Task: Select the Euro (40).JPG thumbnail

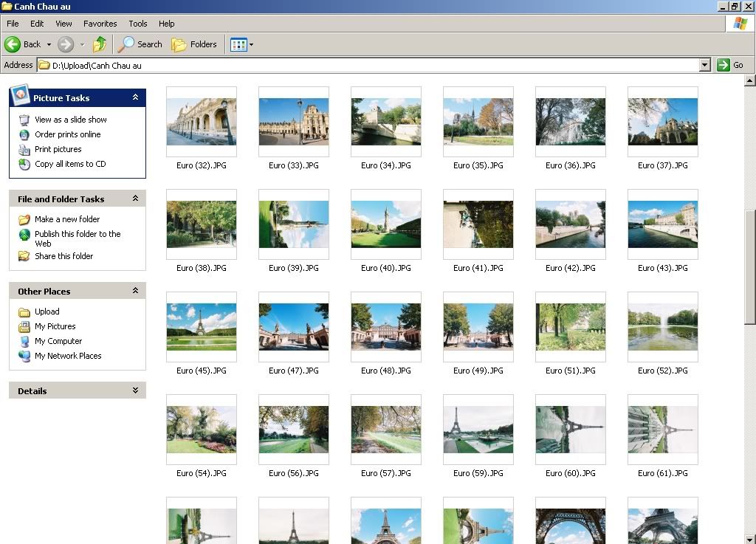Action: tap(385, 224)
